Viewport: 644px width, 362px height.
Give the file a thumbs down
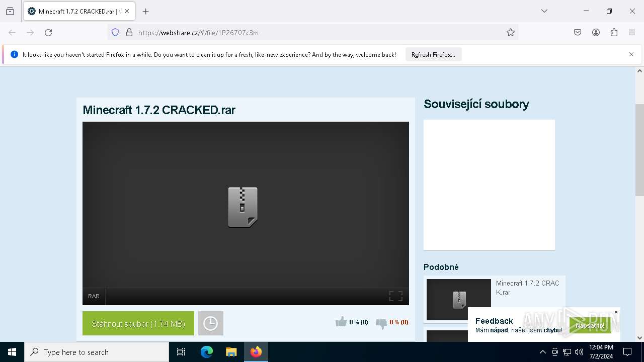381,323
